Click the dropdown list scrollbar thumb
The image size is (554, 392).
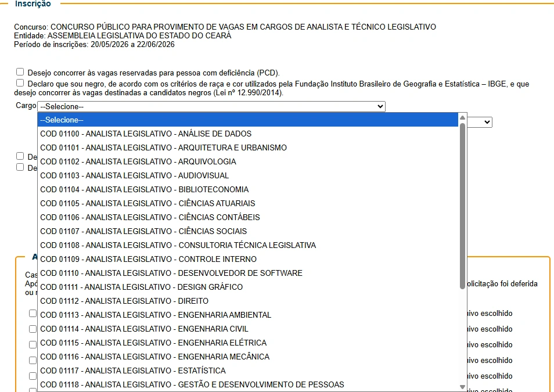click(x=462, y=206)
